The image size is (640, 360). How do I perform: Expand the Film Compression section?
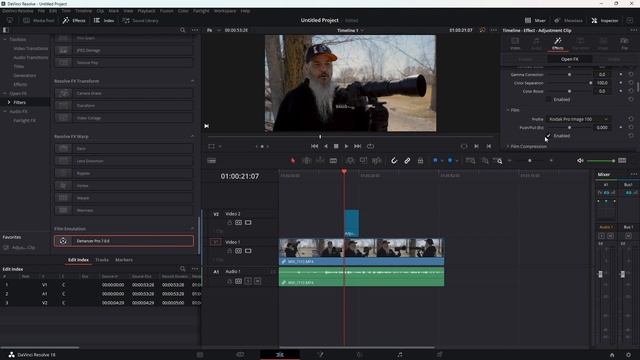(x=508, y=146)
